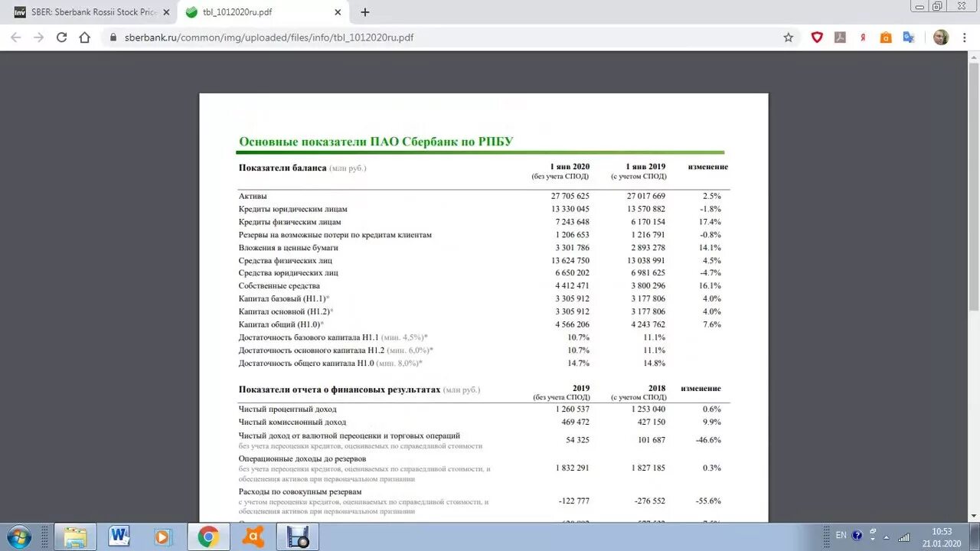This screenshot has height=551, width=980.
Task: Open the Chrome user profile avatar
Action: point(941,37)
